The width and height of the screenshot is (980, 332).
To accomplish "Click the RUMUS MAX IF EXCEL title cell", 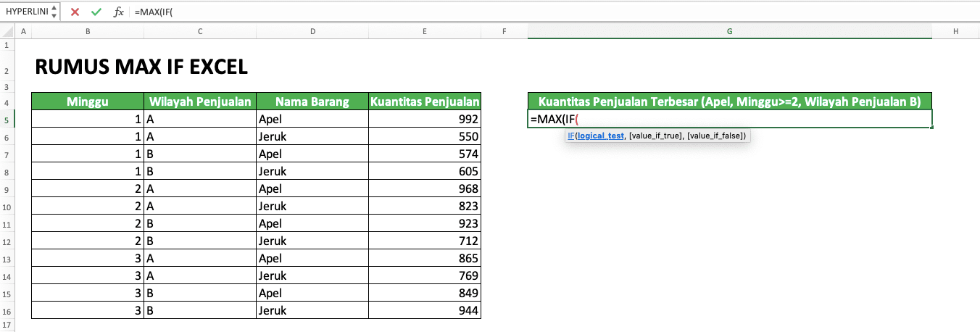I will 142,68.
